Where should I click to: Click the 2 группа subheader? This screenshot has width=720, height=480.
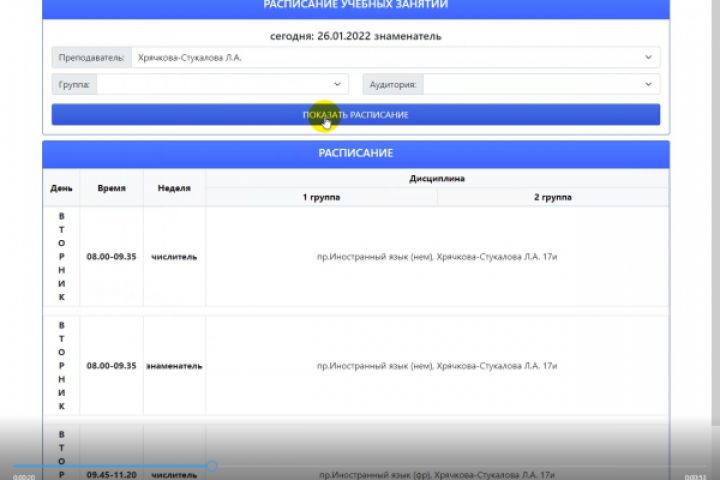[553, 197]
